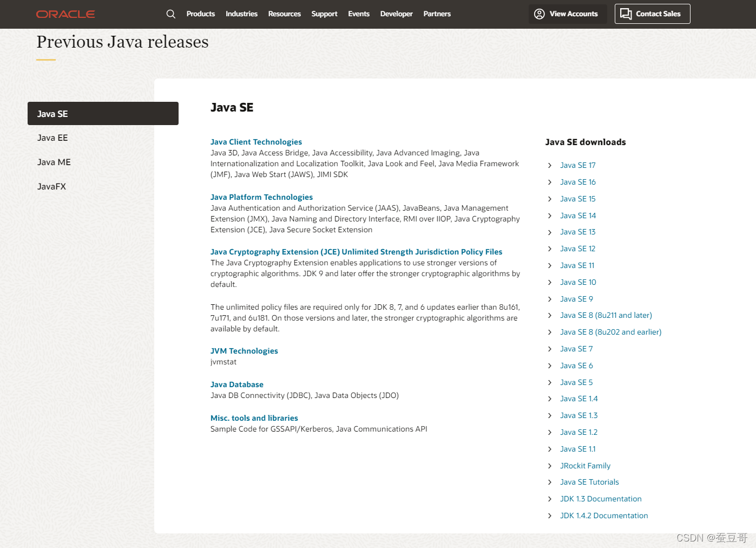
Task: Expand the JRockit Family chevron
Action: point(549,466)
